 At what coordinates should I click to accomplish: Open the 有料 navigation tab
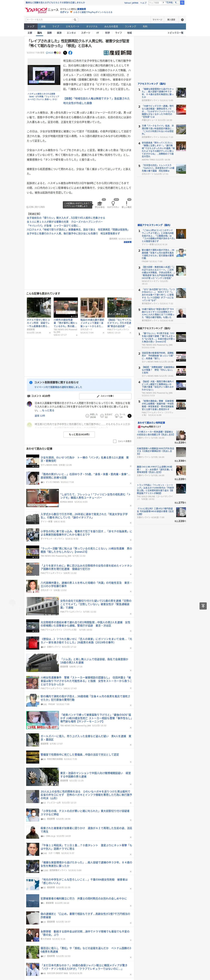click(145, 27)
